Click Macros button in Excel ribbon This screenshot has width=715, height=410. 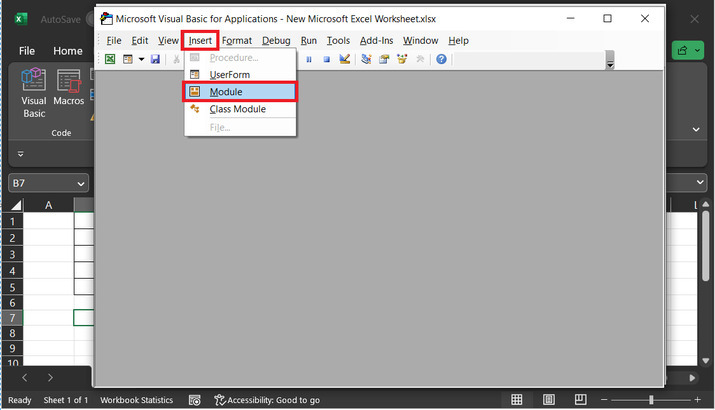(68, 88)
